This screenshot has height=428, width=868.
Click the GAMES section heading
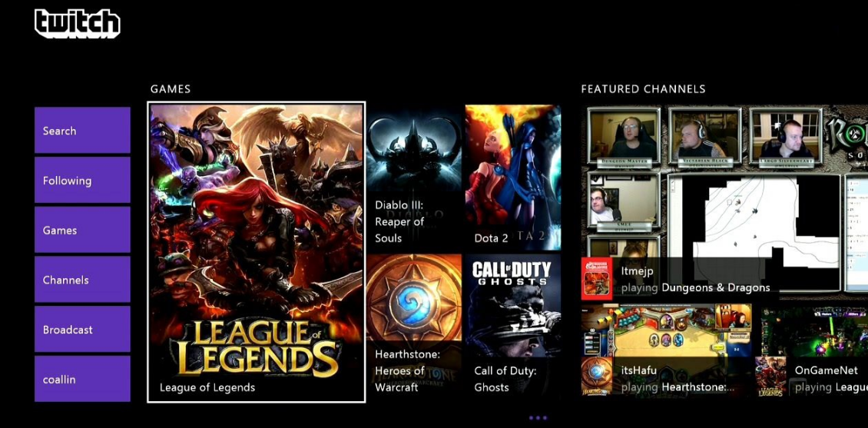click(171, 89)
